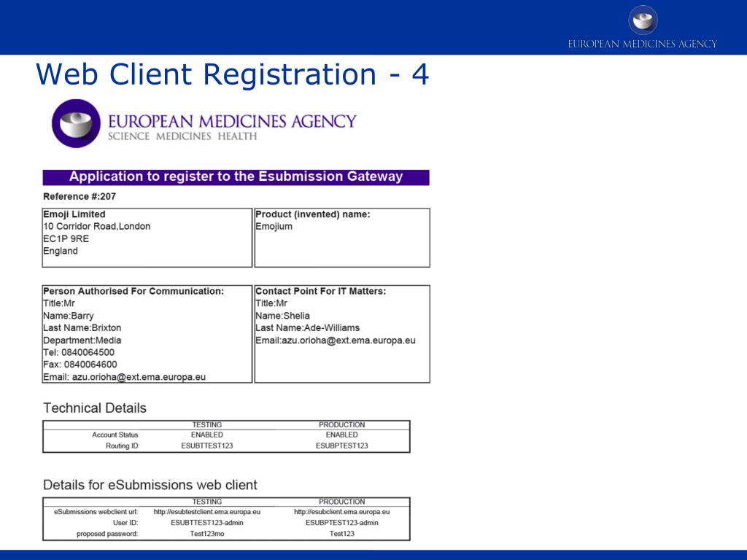This screenshot has width=747, height=560.
Task: Click 'Fax: 0840064600' entry
Action: coord(80,365)
